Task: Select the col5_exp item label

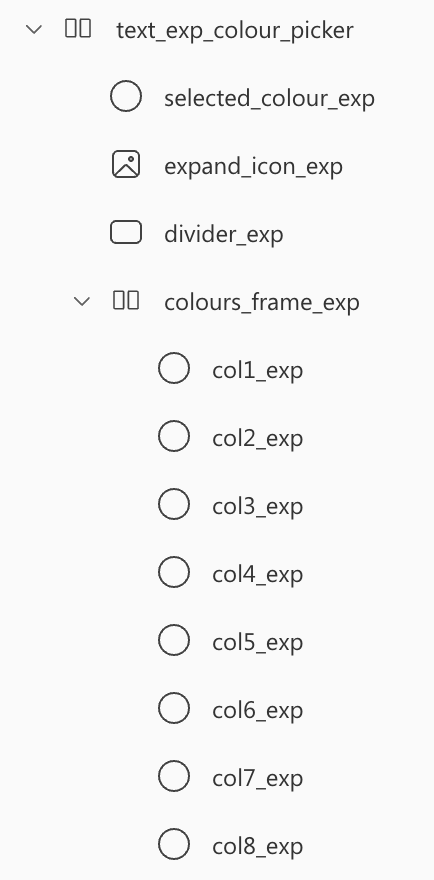Action: (x=258, y=642)
